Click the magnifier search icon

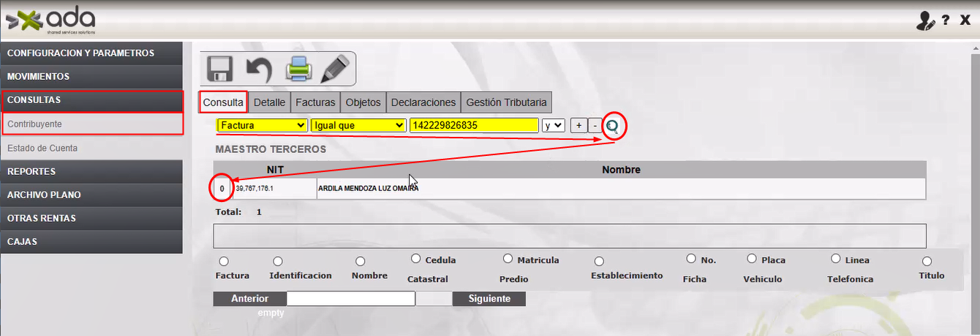click(612, 126)
